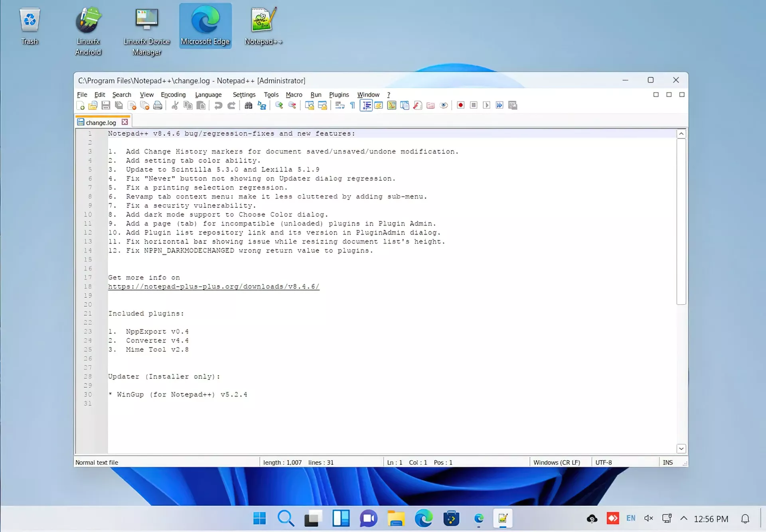Screen dimensions: 766x532
Task: Close the change.log tab with its X
Action: point(125,122)
